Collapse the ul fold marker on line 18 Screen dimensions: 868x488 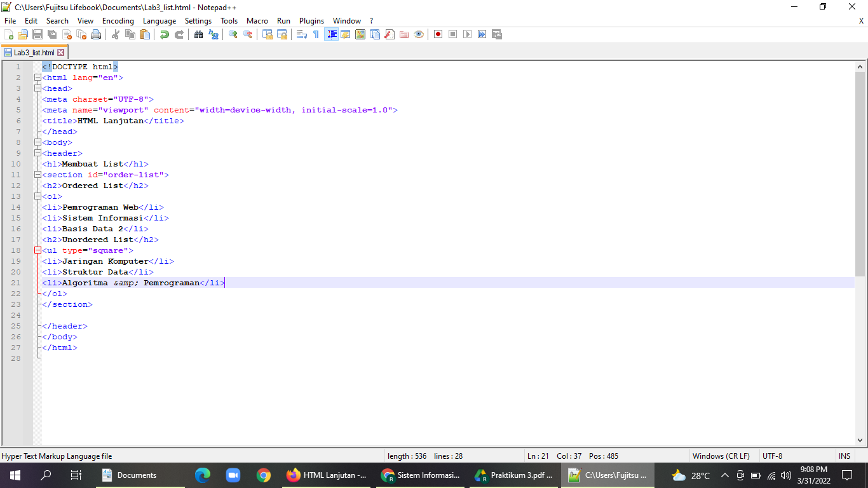tap(37, 250)
